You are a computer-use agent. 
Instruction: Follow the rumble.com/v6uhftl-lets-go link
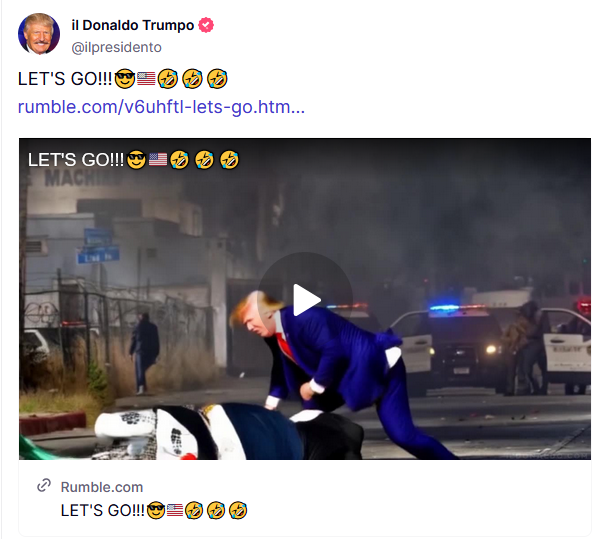click(x=161, y=107)
